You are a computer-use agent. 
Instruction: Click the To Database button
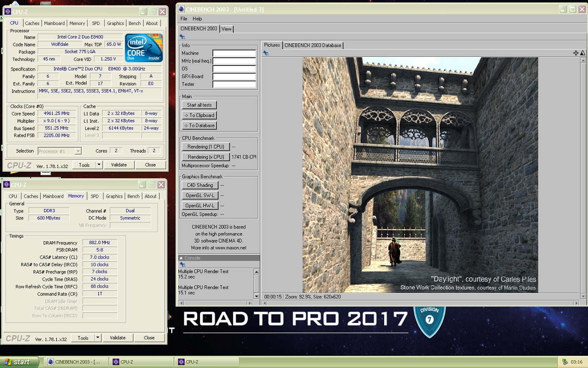coord(200,125)
